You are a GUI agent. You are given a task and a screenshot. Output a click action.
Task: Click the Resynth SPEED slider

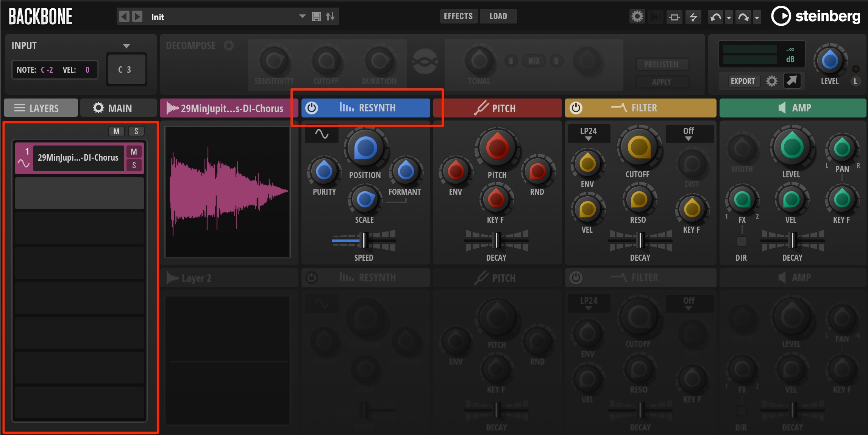pyautogui.click(x=364, y=240)
